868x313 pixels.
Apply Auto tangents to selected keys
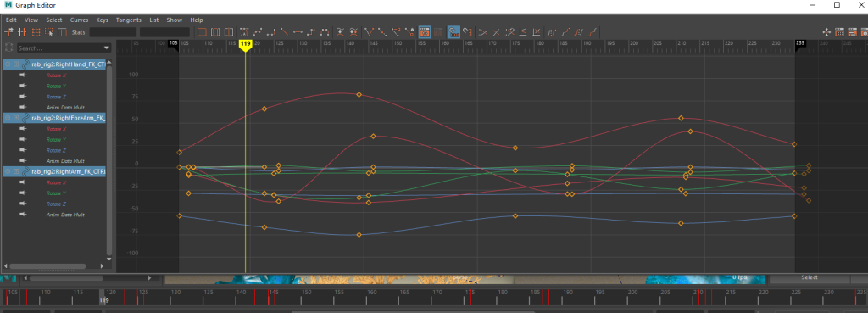pos(244,32)
